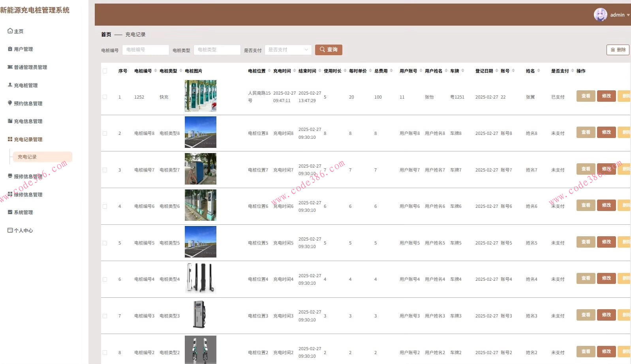The width and height of the screenshot is (631, 364).
Task: Open the charging pile image of row 3
Action: (x=201, y=169)
